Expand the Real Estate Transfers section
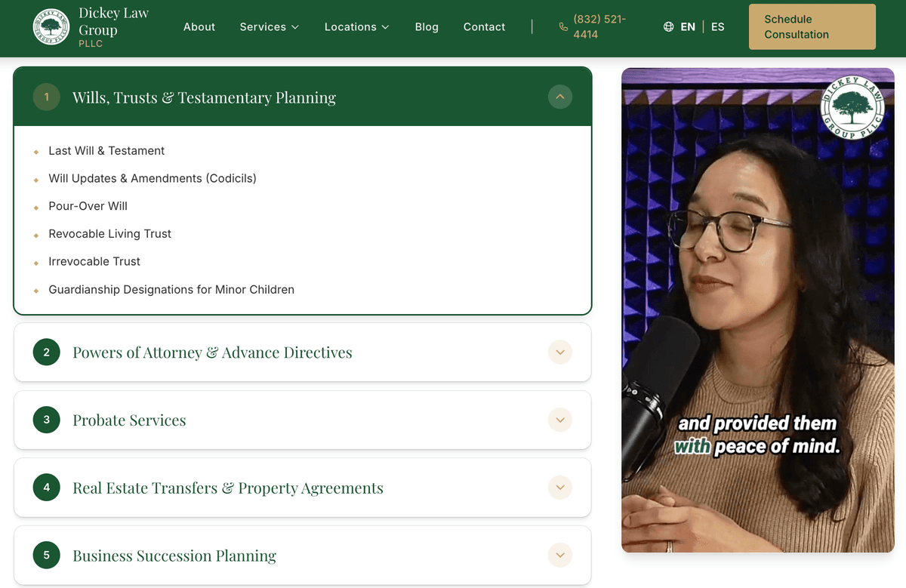 (x=560, y=487)
